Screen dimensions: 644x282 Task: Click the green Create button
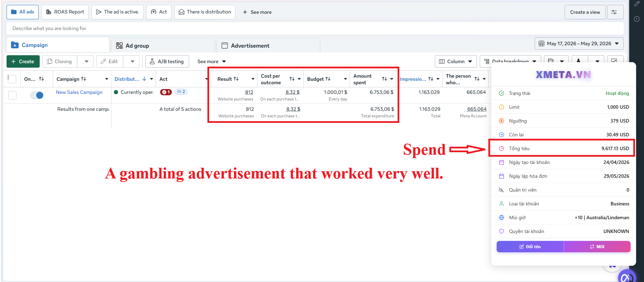pyautogui.click(x=23, y=61)
